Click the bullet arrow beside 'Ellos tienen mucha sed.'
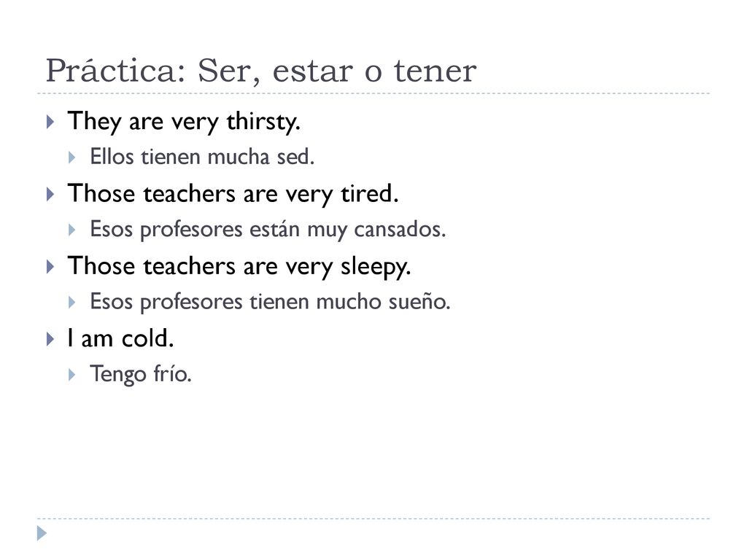The width and height of the screenshot is (747, 560). tap(72, 157)
